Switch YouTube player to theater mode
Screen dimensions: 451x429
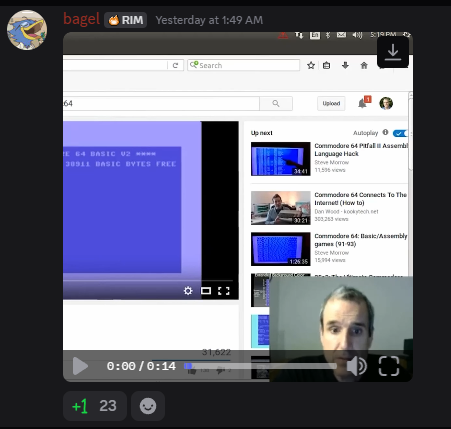206,291
